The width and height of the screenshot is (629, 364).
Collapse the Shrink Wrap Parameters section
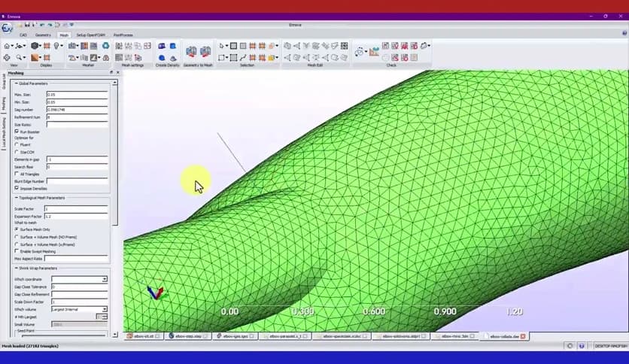coord(17,268)
